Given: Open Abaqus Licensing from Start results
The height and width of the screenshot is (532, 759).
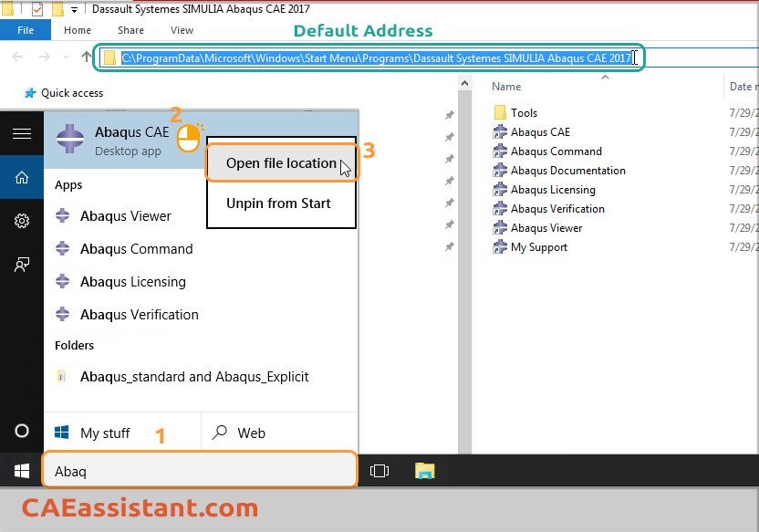Looking at the screenshot, I should 133,281.
